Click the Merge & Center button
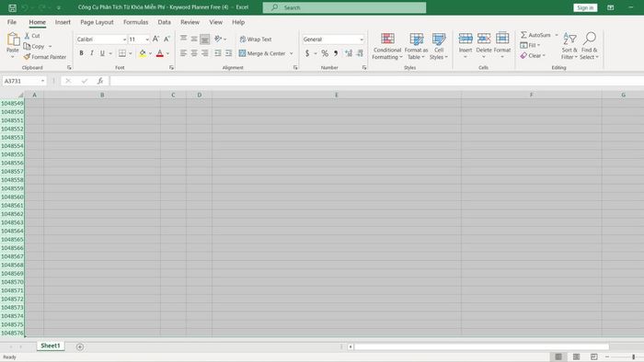Image resolution: width=644 pixels, height=362 pixels. coord(262,53)
